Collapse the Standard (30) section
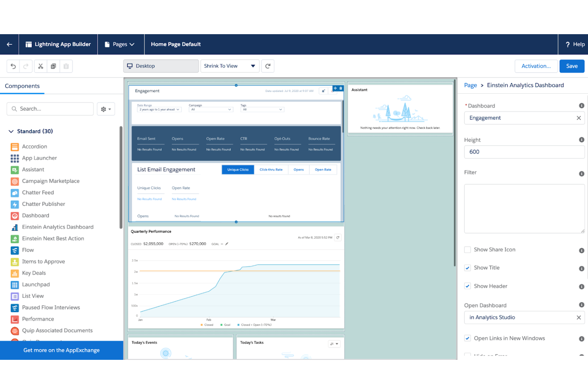Screen dimensions: 588x392 coord(11,131)
